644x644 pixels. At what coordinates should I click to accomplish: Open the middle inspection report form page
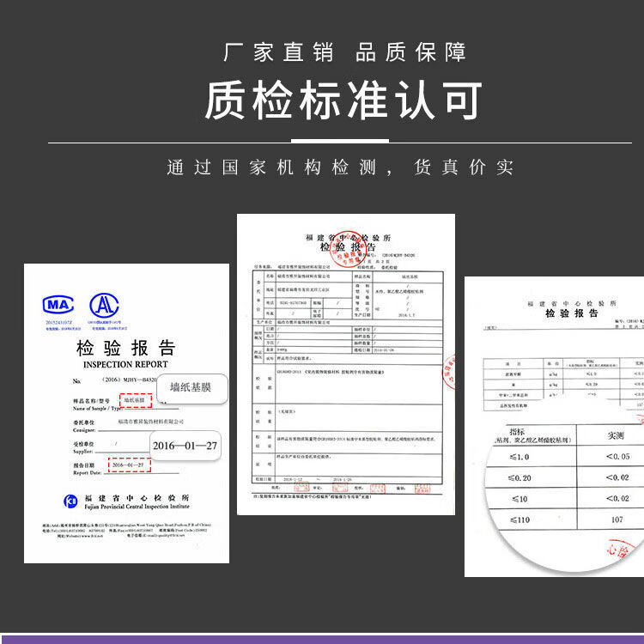pyautogui.click(x=346, y=364)
